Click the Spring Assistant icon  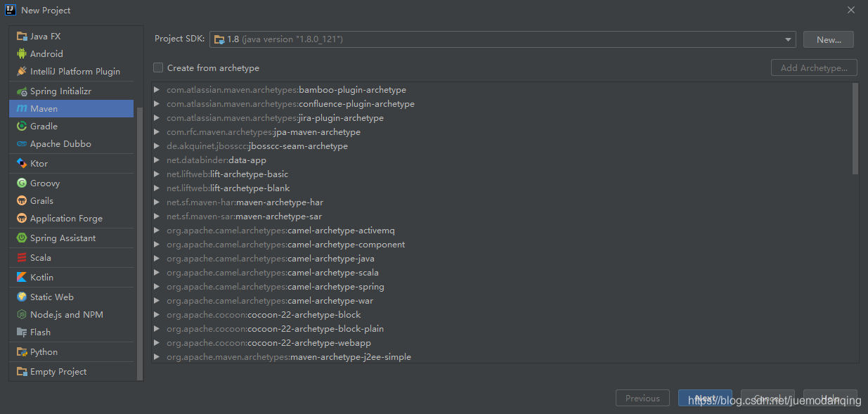coord(22,238)
